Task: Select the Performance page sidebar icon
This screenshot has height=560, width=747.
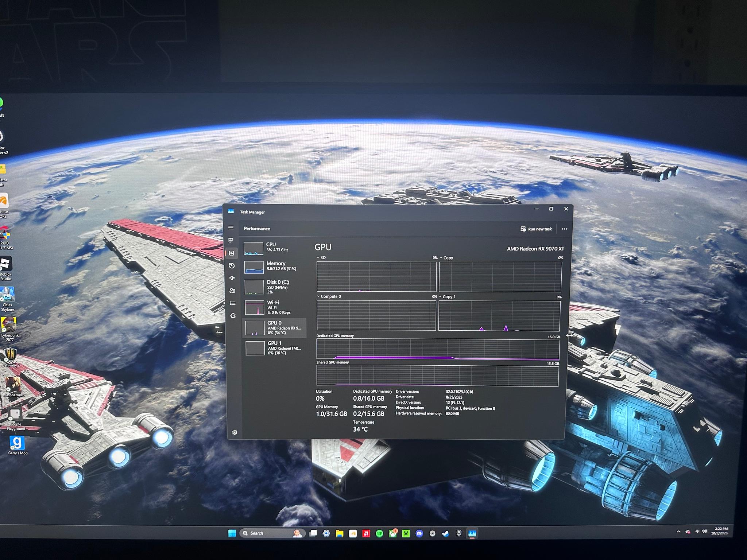Action: tap(231, 253)
